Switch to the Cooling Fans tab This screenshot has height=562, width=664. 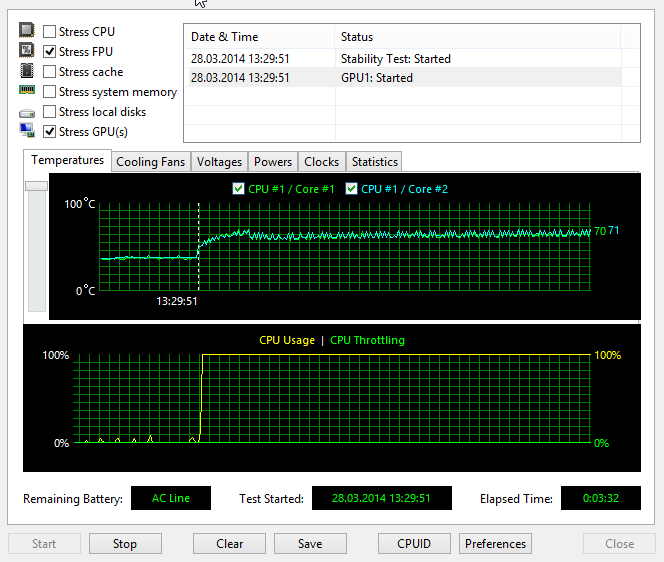(x=151, y=162)
